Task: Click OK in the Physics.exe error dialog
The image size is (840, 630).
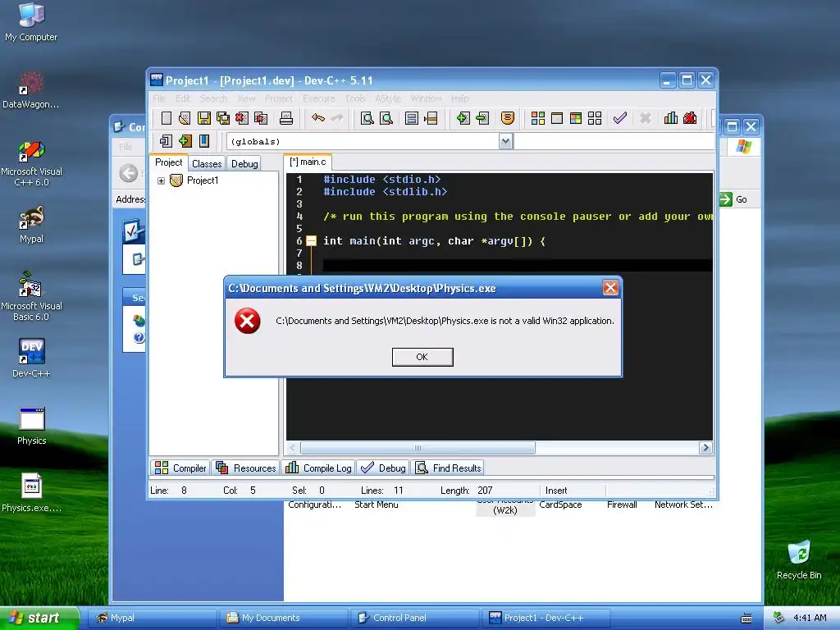Action: tap(422, 357)
